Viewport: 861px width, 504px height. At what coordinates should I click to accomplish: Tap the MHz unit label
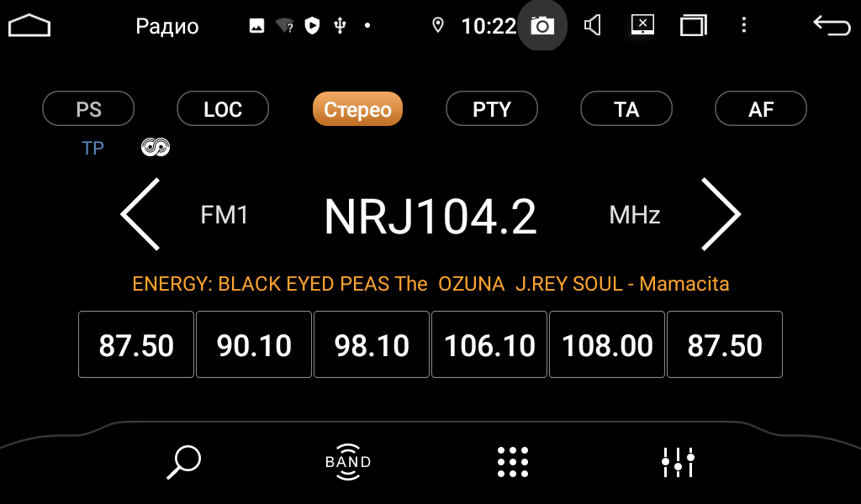[635, 215]
